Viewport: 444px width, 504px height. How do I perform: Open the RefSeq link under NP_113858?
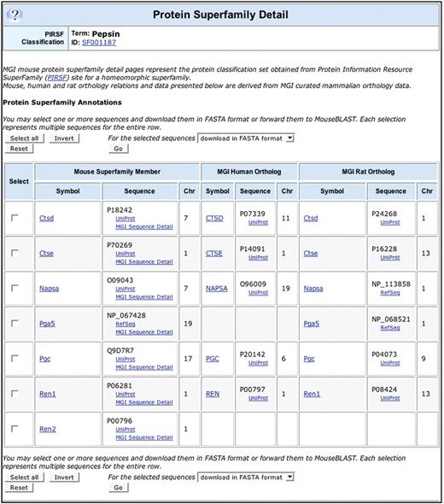(390, 292)
